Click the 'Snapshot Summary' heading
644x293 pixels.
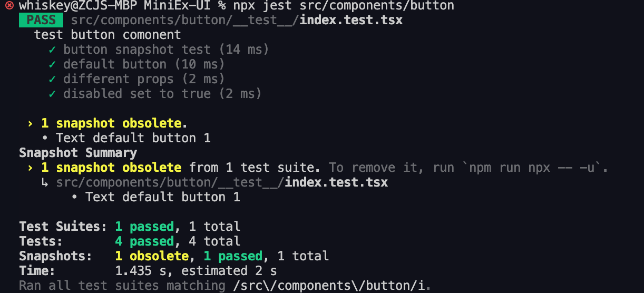(78, 153)
